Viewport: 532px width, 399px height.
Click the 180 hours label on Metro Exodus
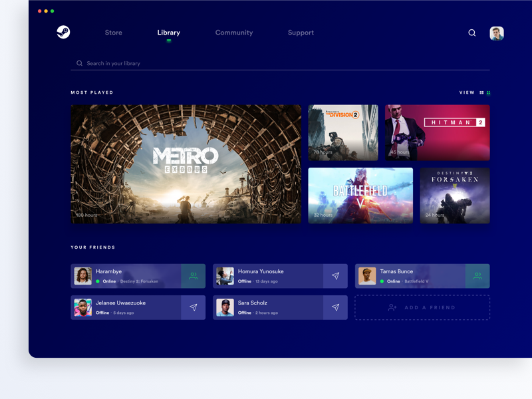pyautogui.click(x=86, y=215)
